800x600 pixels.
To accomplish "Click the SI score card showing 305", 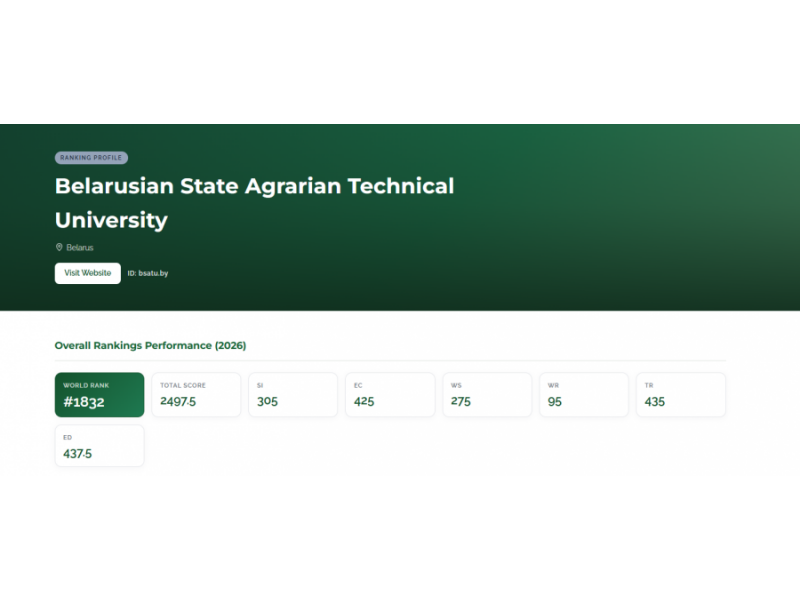I will (293, 394).
